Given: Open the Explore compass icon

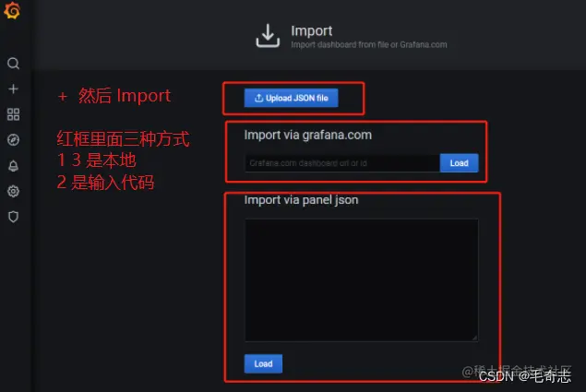Looking at the screenshot, I should (13, 140).
